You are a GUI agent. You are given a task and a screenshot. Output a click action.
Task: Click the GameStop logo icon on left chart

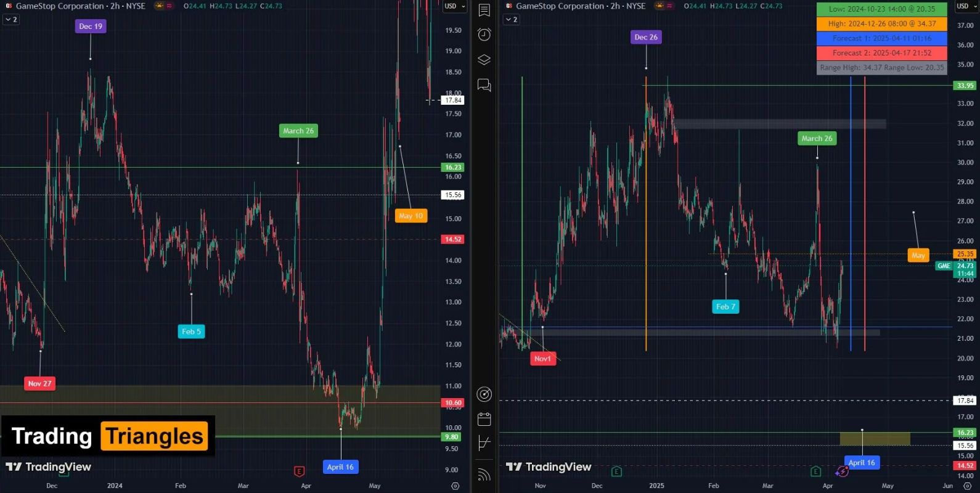tap(9, 6)
